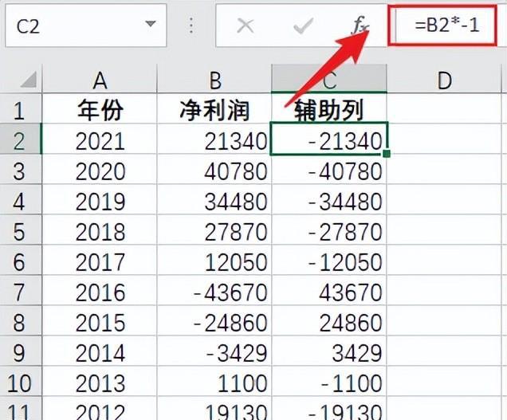The image size is (507, 420).
Task: Click selected helper cell -21340
Action: 329,139
